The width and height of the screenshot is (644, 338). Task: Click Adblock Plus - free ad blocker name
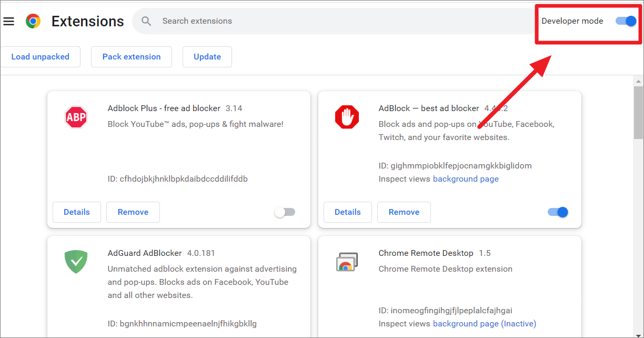coord(164,108)
